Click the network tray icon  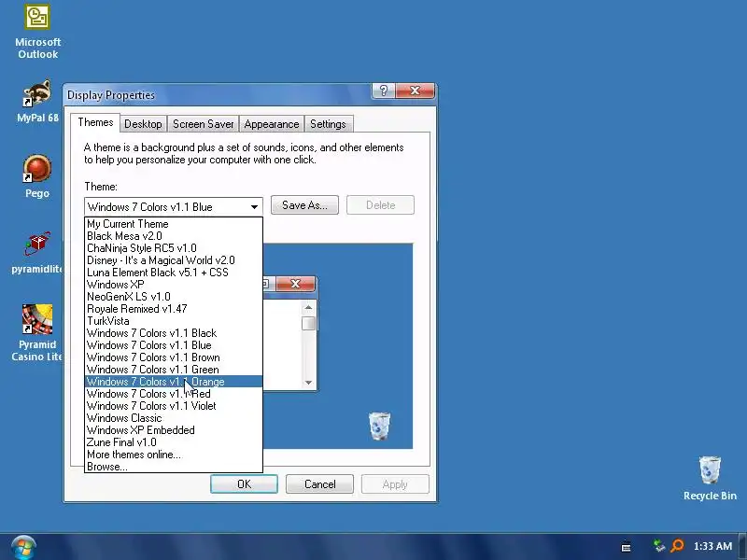click(659, 546)
